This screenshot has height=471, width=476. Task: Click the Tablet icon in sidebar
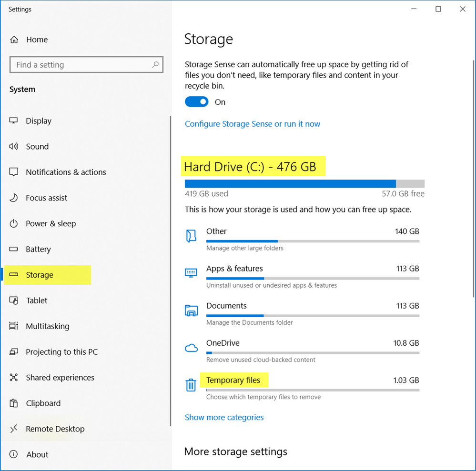[x=14, y=301]
